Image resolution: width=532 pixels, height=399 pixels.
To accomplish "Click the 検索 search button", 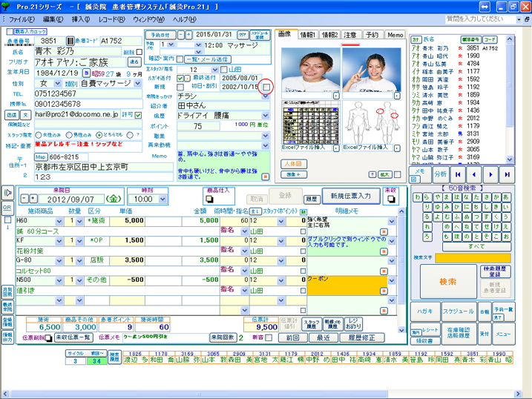I will [448, 281].
